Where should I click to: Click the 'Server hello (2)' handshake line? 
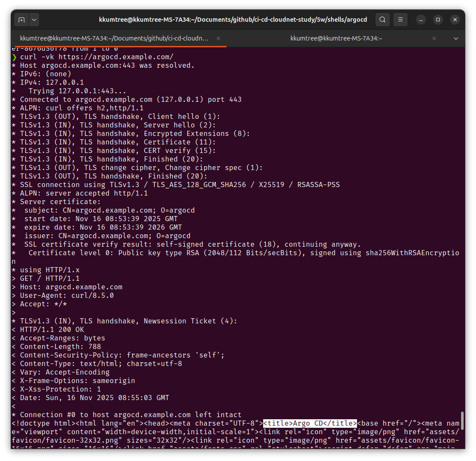tap(113, 125)
